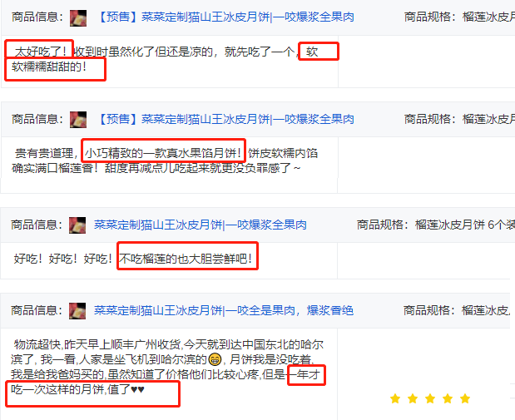Open product thumbnail in second review
The height and width of the screenshot is (420, 515).
coord(78,120)
